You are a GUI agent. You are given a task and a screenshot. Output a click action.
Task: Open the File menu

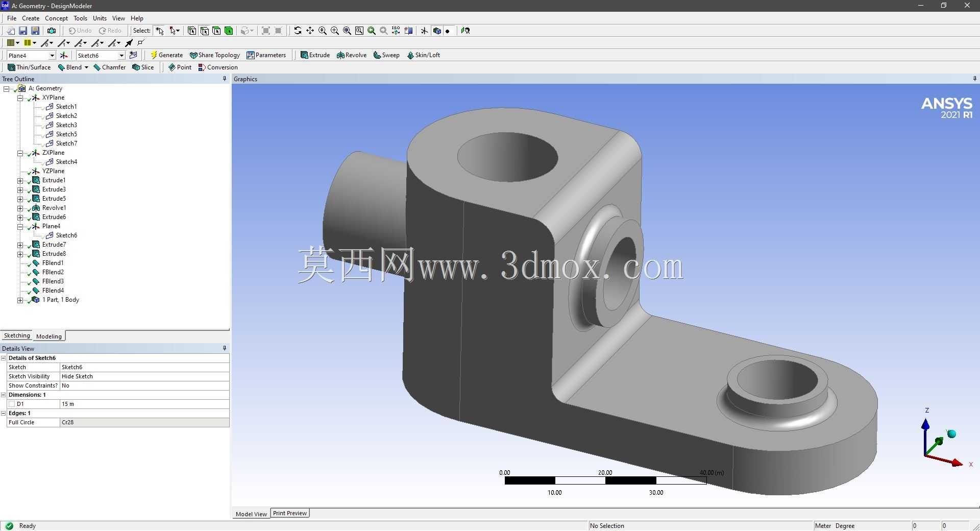coord(12,18)
